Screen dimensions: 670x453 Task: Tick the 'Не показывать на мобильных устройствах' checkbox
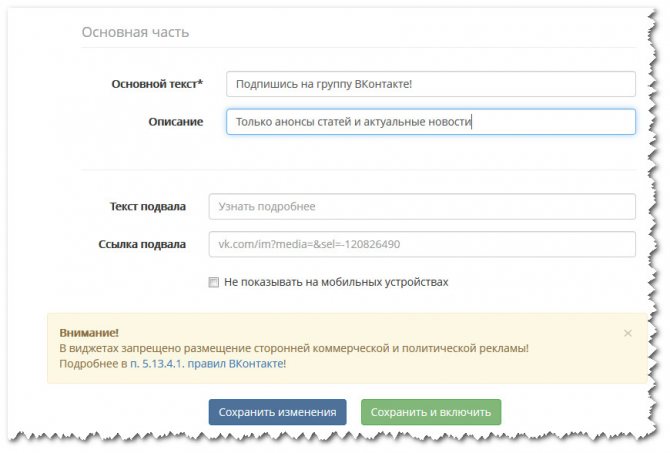pyautogui.click(x=214, y=282)
